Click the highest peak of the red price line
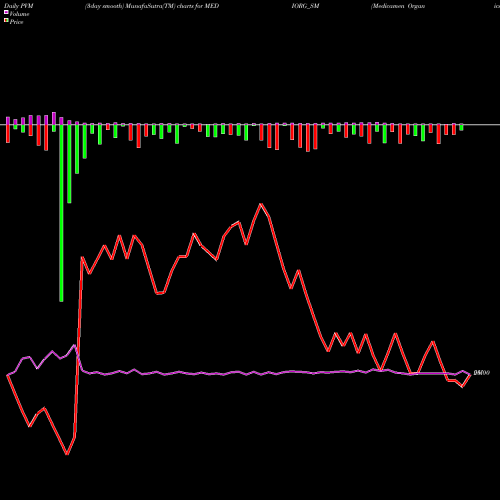 (x=261, y=204)
